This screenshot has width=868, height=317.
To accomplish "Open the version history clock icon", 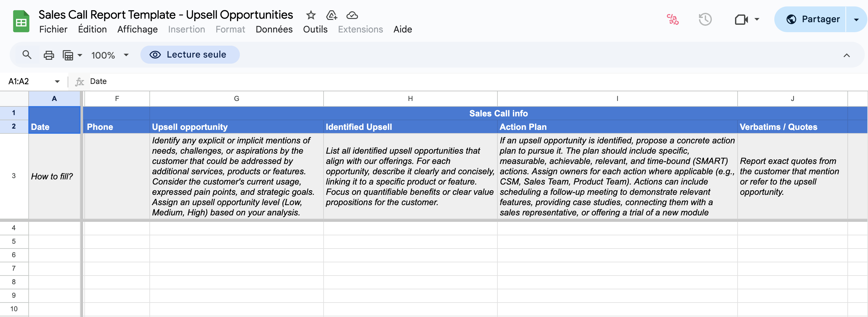I will click(x=704, y=20).
